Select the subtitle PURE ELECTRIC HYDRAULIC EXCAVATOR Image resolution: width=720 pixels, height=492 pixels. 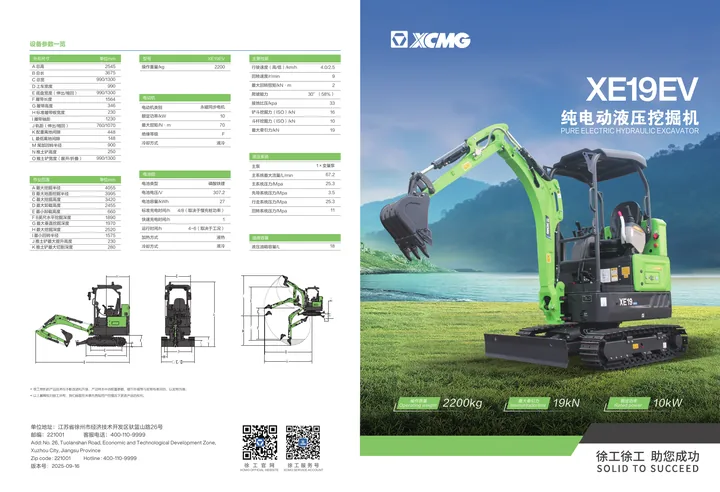point(630,130)
